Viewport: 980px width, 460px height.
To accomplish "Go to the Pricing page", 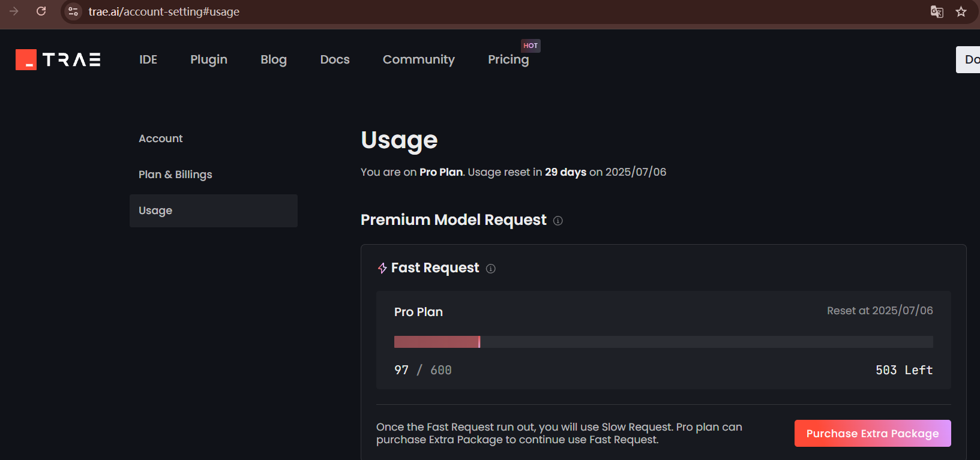I will [508, 59].
